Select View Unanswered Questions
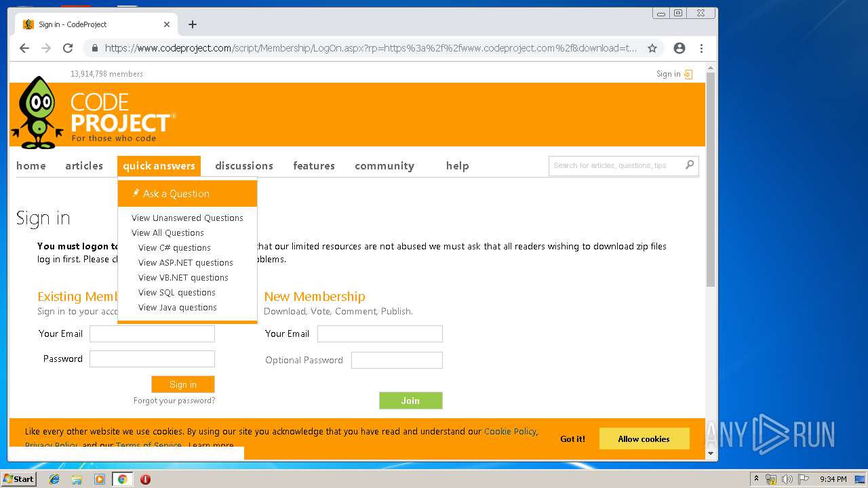 click(187, 218)
